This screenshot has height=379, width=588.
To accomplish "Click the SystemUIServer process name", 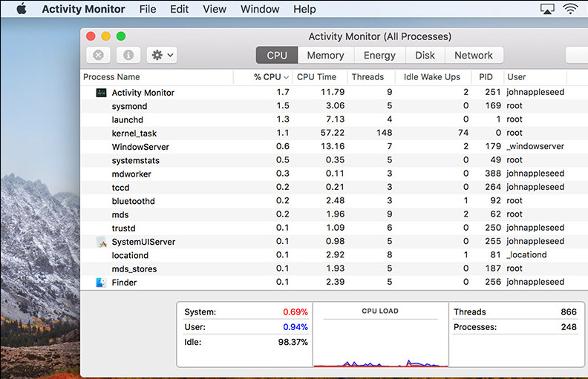I will click(143, 242).
